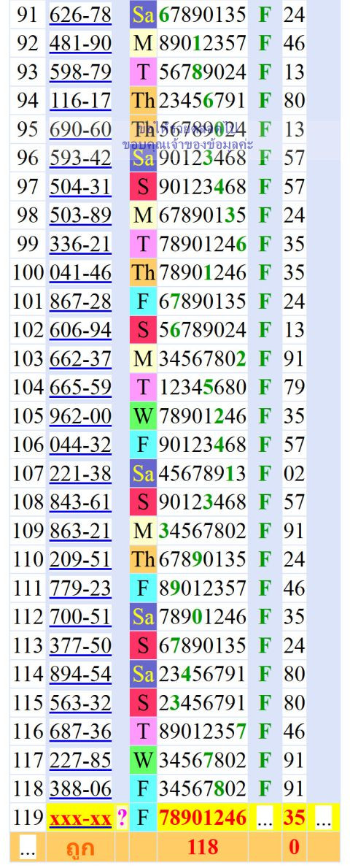The image size is (350, 868).
Task: Click the red xxx-xx link in row 119
Action: click(x=81, y=818)
